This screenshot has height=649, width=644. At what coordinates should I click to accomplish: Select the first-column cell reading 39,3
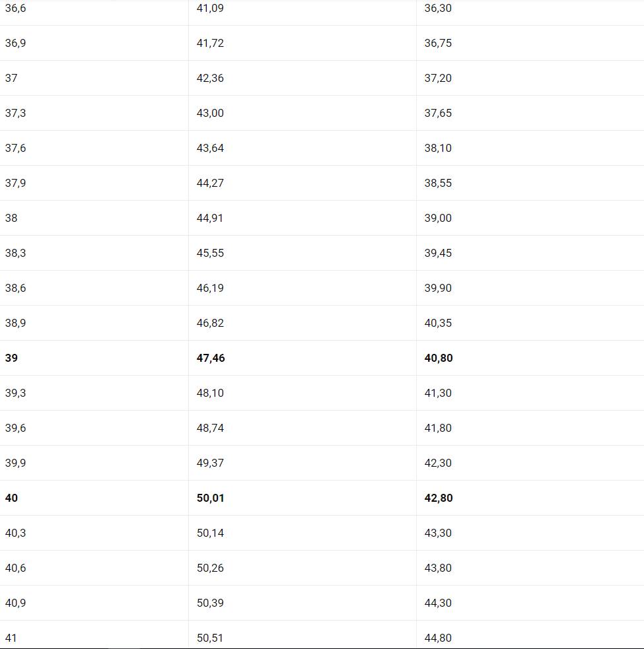click(x=16, y=393)
